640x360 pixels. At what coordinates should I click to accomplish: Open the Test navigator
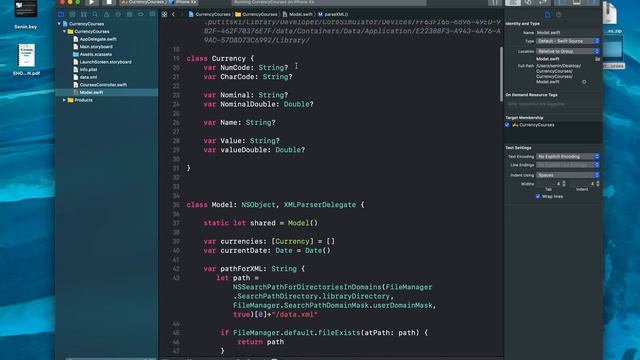coord(118,14)
